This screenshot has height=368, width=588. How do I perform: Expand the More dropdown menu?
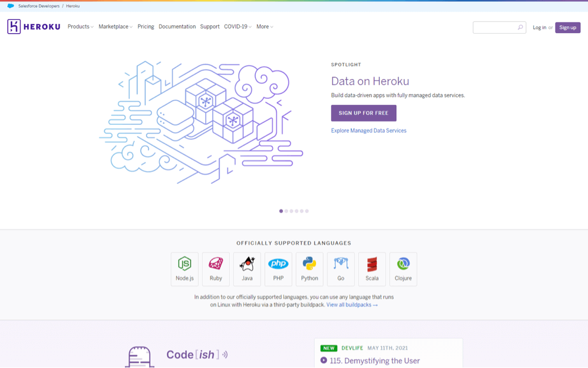[265, 27]
